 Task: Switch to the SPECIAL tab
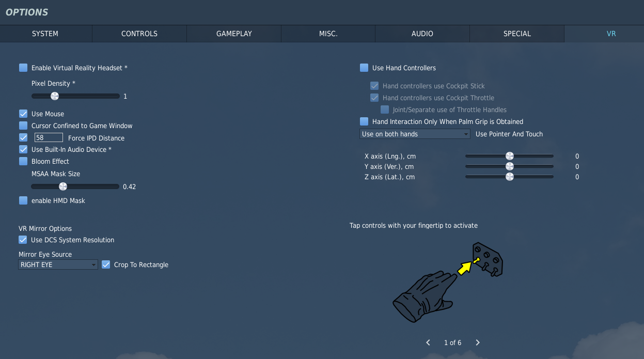(x=517, y=34)
